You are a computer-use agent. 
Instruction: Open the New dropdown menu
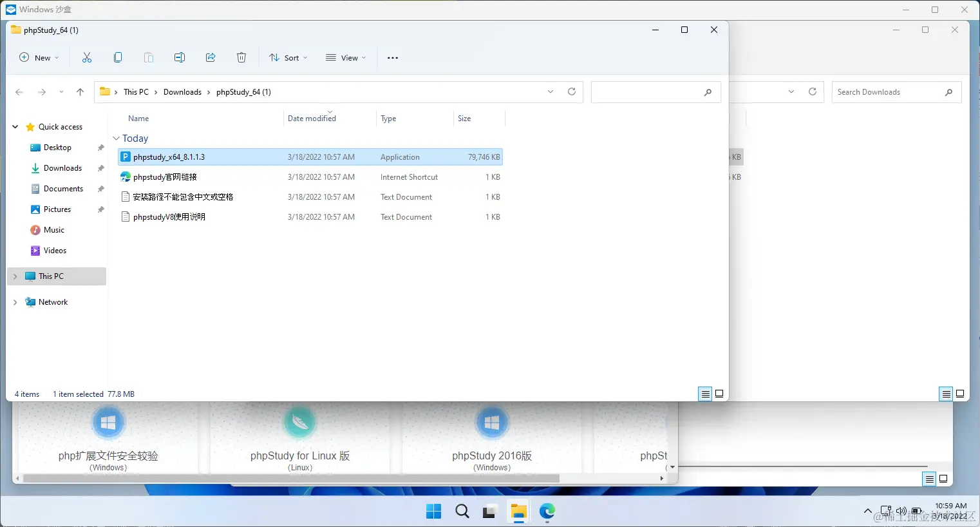click(x=39, y=57)
